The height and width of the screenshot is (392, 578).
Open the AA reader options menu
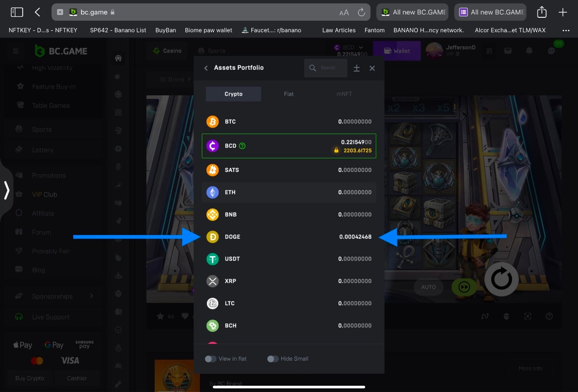point(344,13)
